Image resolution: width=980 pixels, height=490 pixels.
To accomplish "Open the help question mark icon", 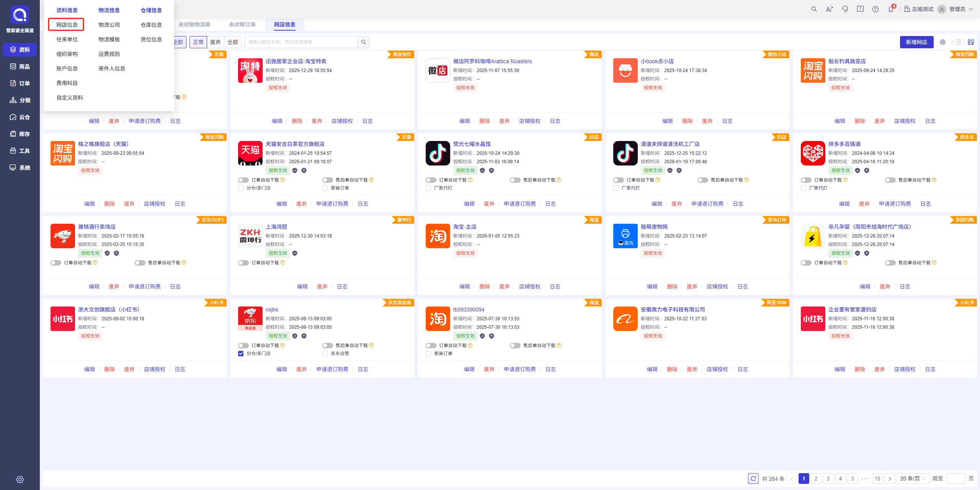I will coord(875,9).
